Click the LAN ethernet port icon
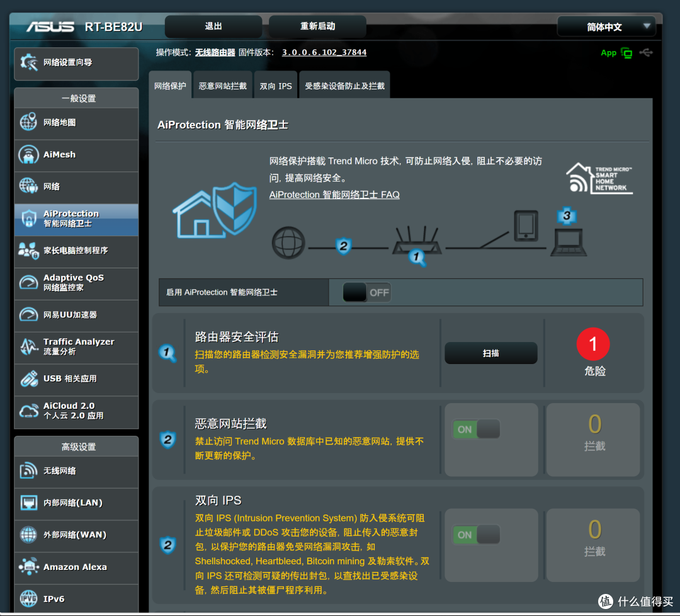 [x=28, y=503]
